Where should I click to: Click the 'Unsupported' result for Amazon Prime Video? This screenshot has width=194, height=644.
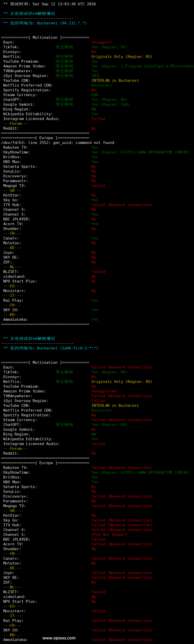104,391
